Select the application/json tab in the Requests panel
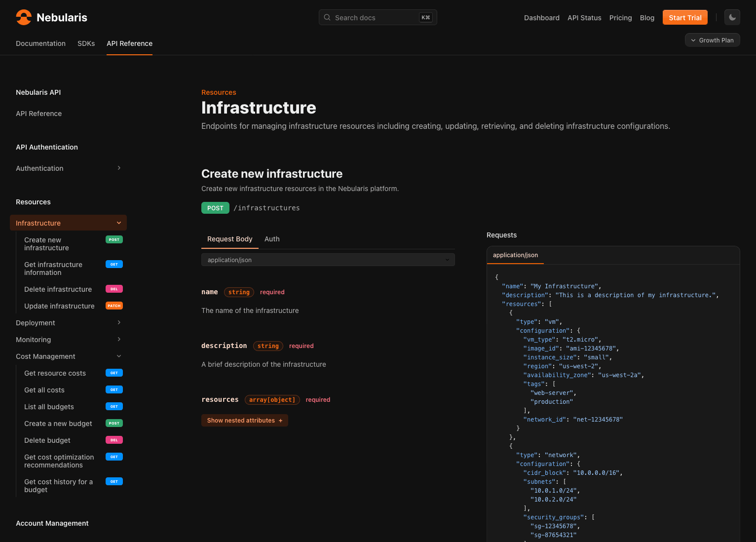The height and width of the screenshot is (542, 756). 515,255
